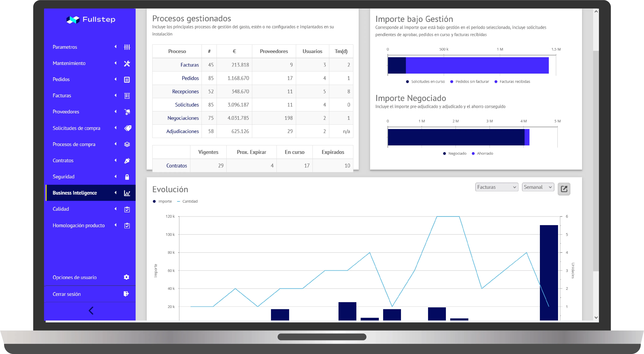Open Opciones de usuario settings
Screen dimensions: 644x354
click(75, 277)
